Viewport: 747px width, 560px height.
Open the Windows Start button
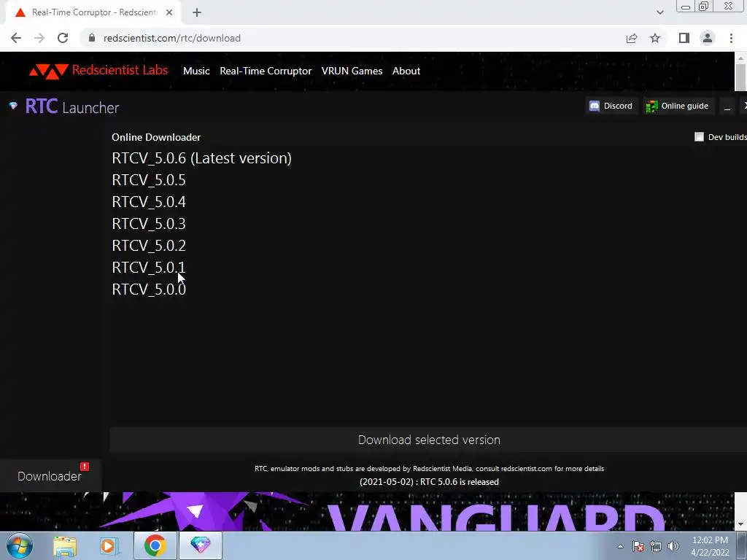19,545
